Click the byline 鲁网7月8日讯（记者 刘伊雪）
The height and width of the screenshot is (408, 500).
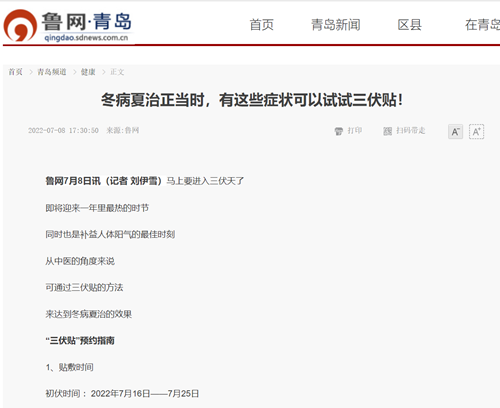[104, 181]
